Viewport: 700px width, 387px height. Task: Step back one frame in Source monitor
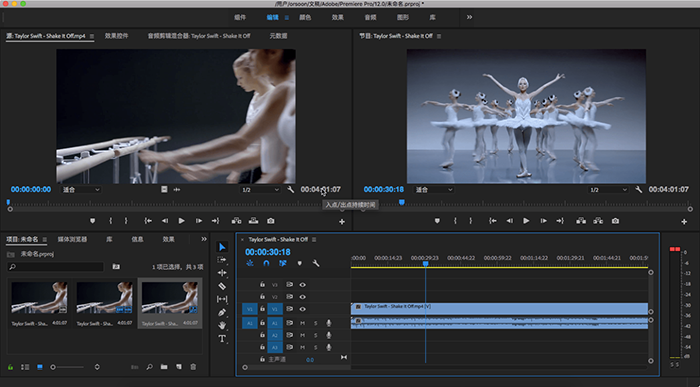[x=165, y=221]
